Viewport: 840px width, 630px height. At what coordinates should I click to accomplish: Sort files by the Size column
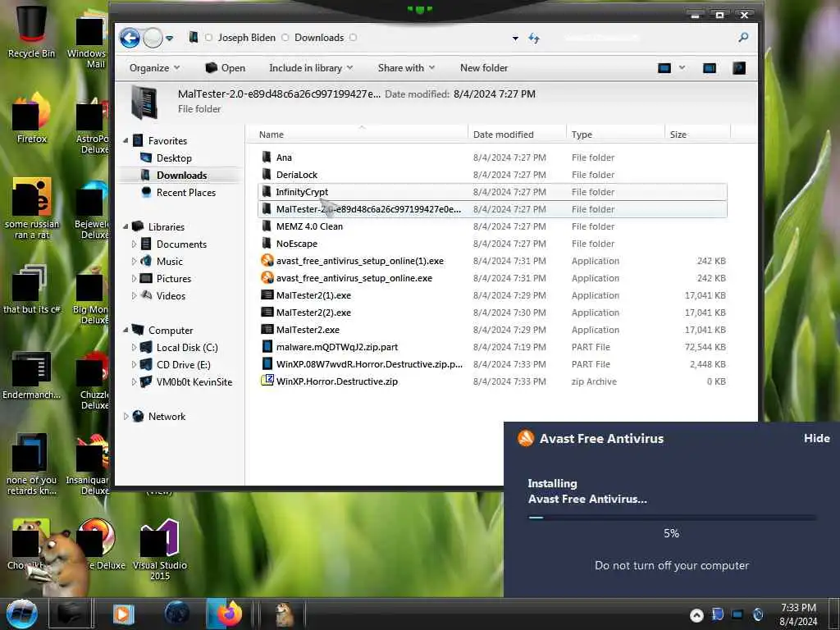(x=697, y=135)
